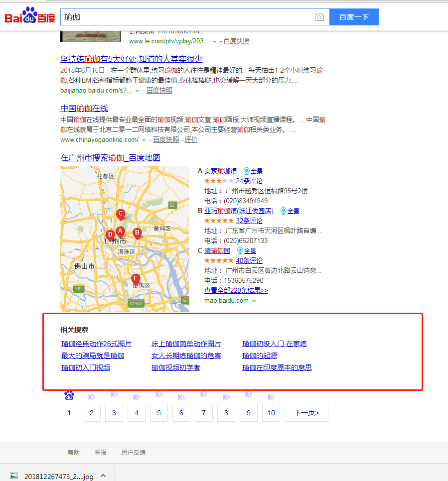Open 32条评论 reviews for 亚玛瑜伽馆

249,221
